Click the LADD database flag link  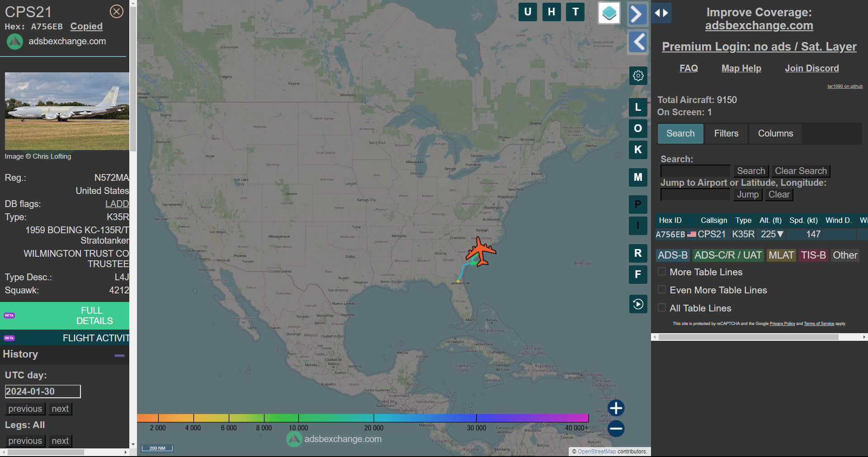(x=117, y=204)
